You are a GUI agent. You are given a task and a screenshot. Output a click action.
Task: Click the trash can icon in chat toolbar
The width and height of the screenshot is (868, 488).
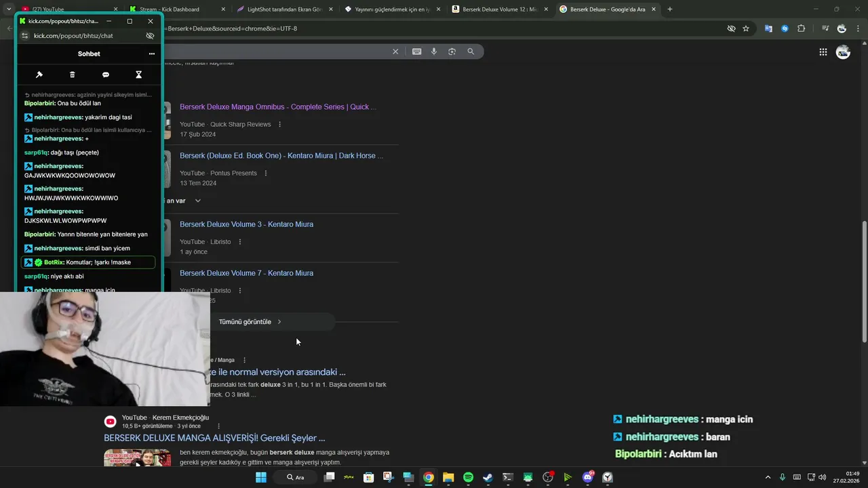73,75
